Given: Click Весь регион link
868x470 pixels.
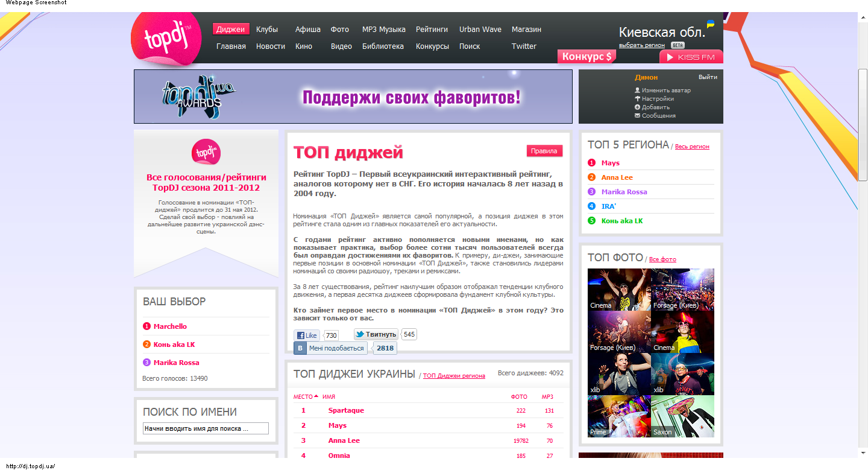Looking at the screenshot, I should [x=692, y=147].
